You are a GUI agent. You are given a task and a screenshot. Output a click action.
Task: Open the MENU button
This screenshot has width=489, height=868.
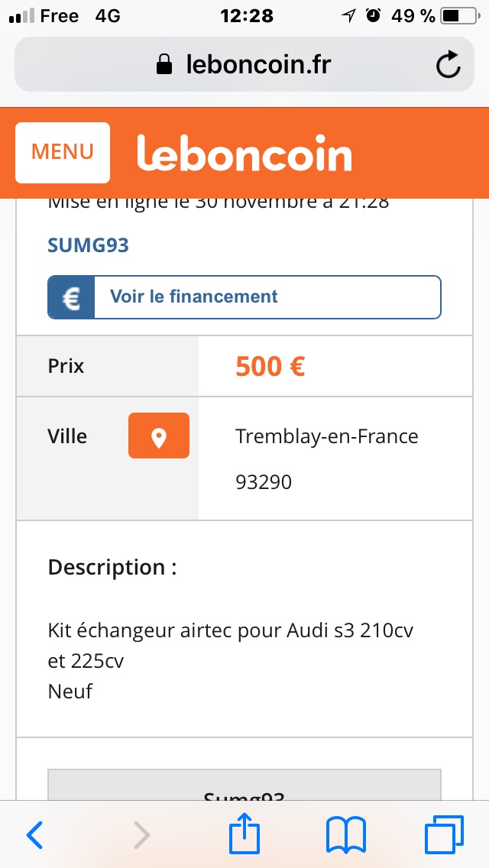click(x=63, y=152)
